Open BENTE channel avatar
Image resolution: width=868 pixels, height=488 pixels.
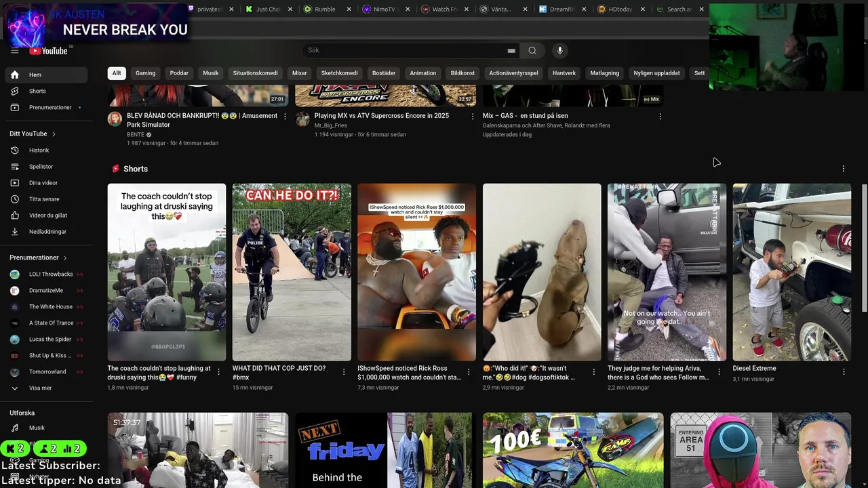coord(115,120)
